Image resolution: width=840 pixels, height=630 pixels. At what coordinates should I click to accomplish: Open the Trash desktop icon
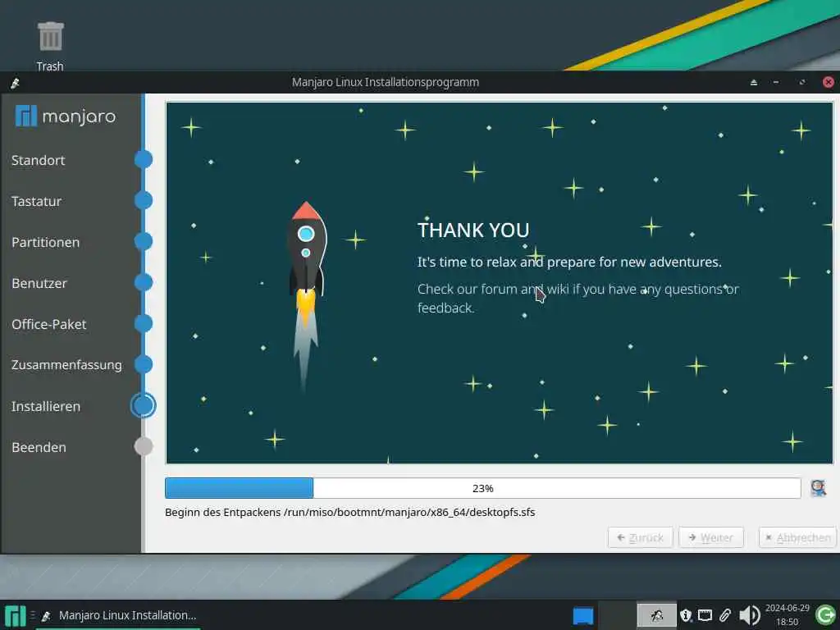[50, 46]
